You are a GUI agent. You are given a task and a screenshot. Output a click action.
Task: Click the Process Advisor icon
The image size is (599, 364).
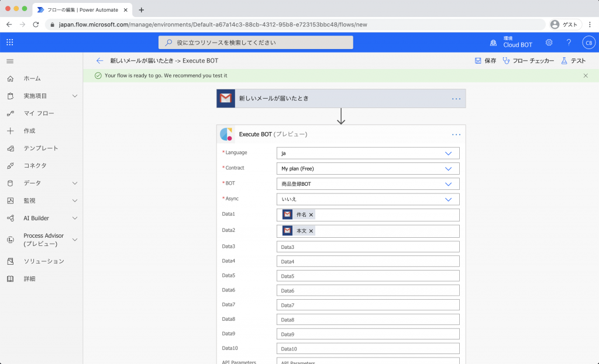(x=11, y=240)
